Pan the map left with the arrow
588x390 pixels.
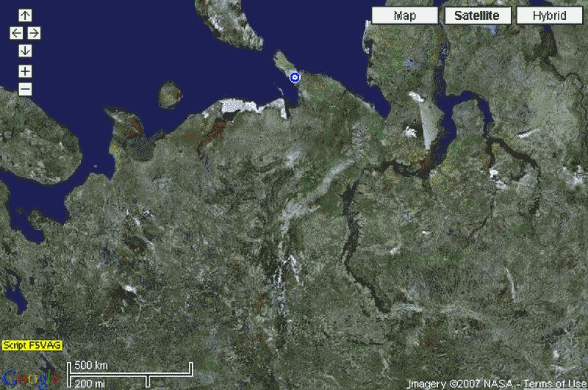click(x=16, y=33)
